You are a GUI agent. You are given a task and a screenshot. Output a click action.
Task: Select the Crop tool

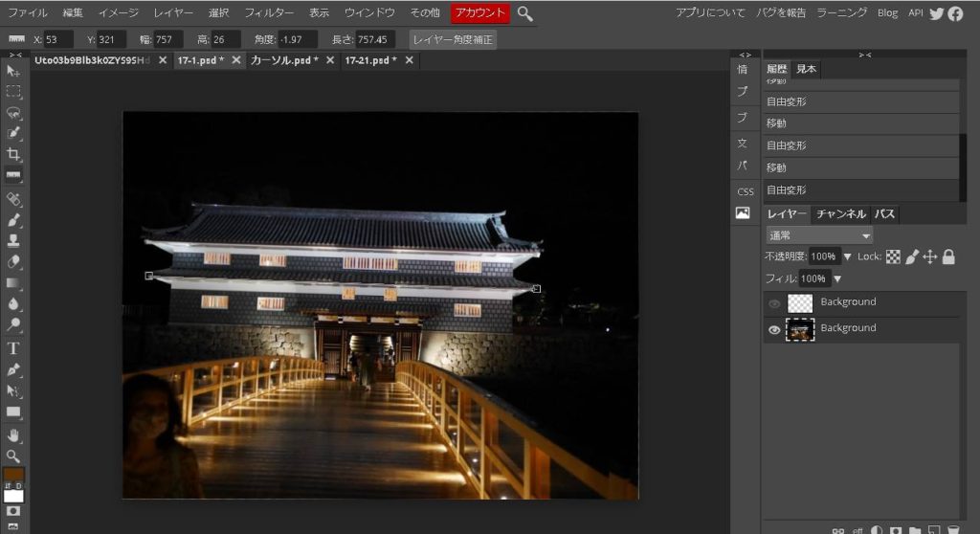coord(13,154)
